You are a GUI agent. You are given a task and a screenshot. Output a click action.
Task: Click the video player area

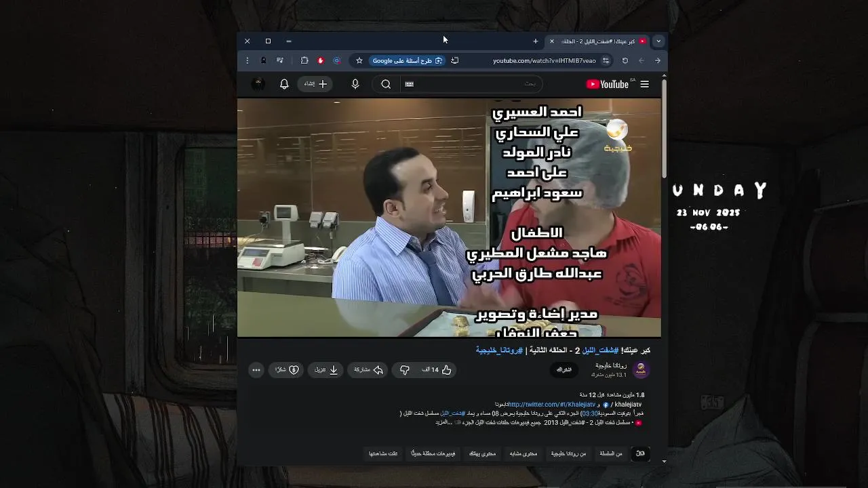coord(449,218)
